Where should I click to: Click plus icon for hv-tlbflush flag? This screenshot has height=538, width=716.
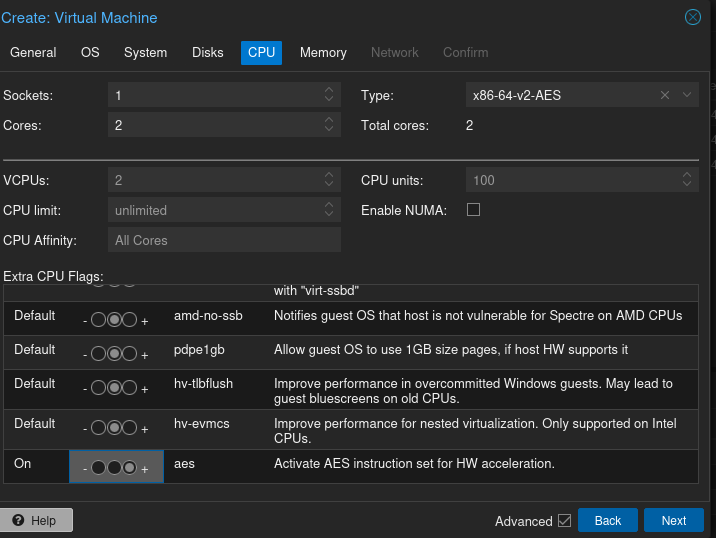tap(145, 389)
